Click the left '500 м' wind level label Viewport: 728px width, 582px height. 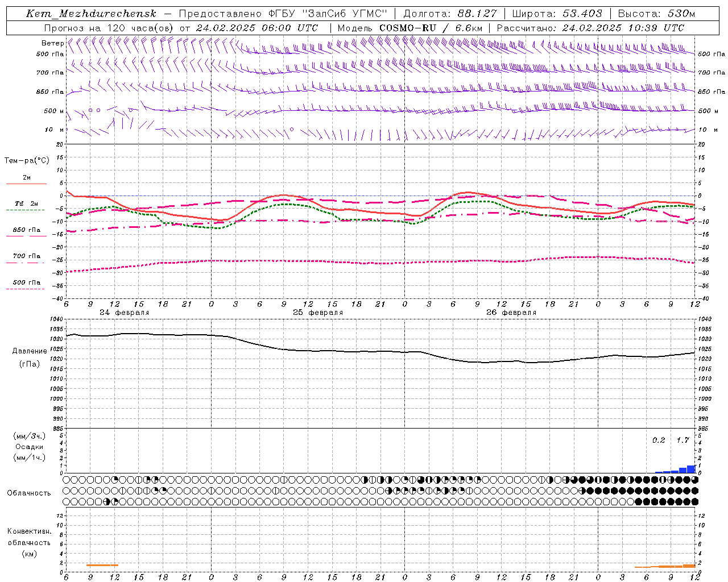pos(54,111)
